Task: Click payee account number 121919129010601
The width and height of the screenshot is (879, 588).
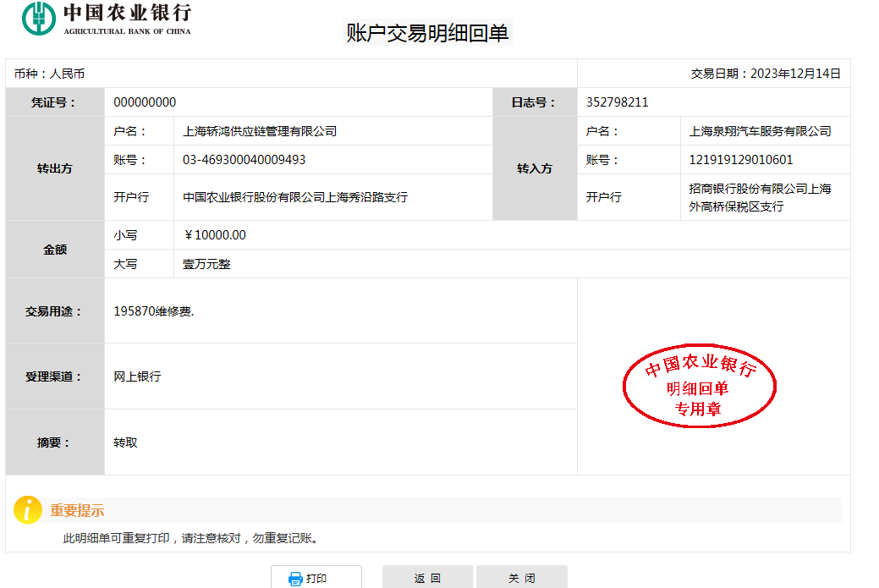Action: click(740, 160)
